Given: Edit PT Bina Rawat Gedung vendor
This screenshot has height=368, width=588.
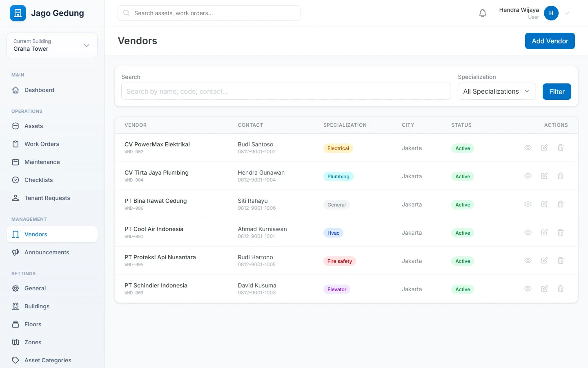Looking at the screenshot, I should (544, 204).
